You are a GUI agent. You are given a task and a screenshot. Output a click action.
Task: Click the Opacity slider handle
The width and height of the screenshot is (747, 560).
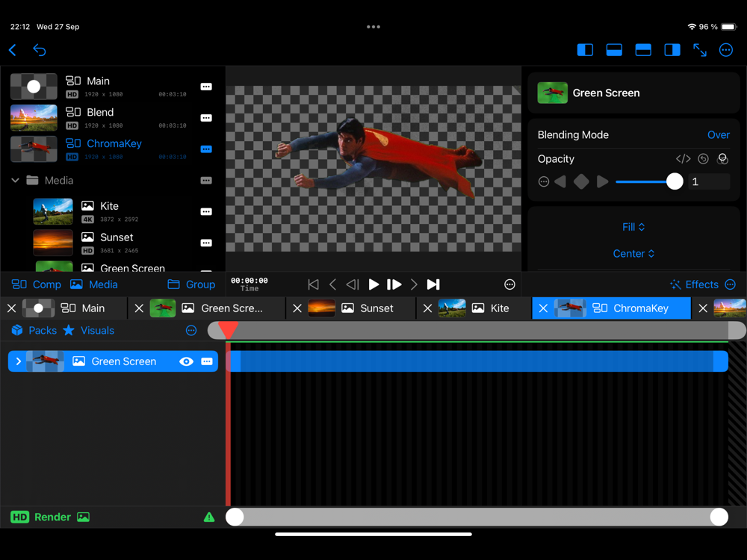[675, 182]
